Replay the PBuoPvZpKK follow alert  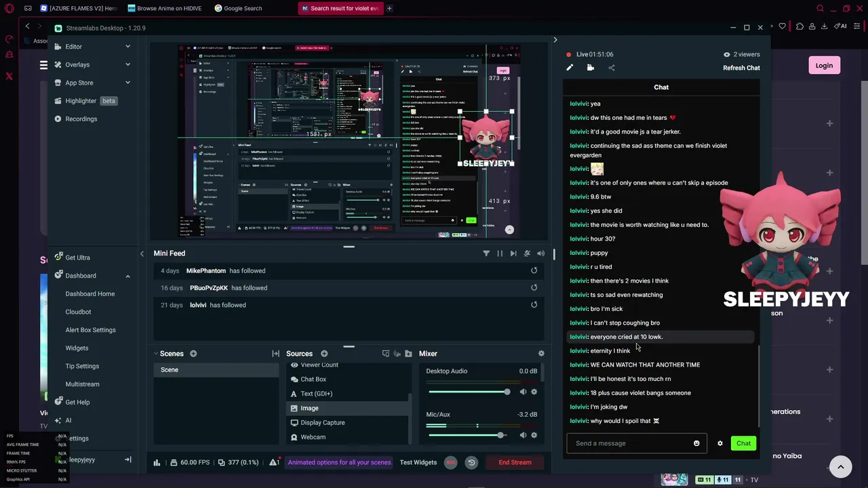point(534,288)
